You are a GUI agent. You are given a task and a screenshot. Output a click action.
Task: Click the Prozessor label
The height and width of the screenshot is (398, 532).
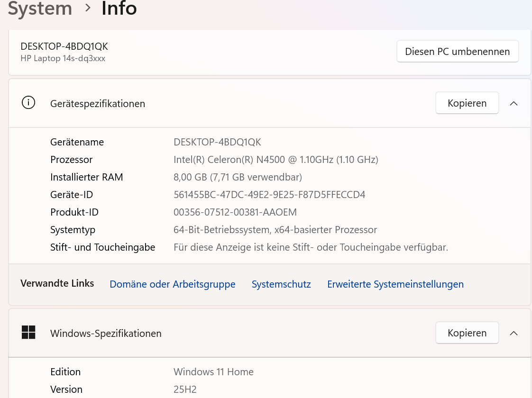point(71,160)
